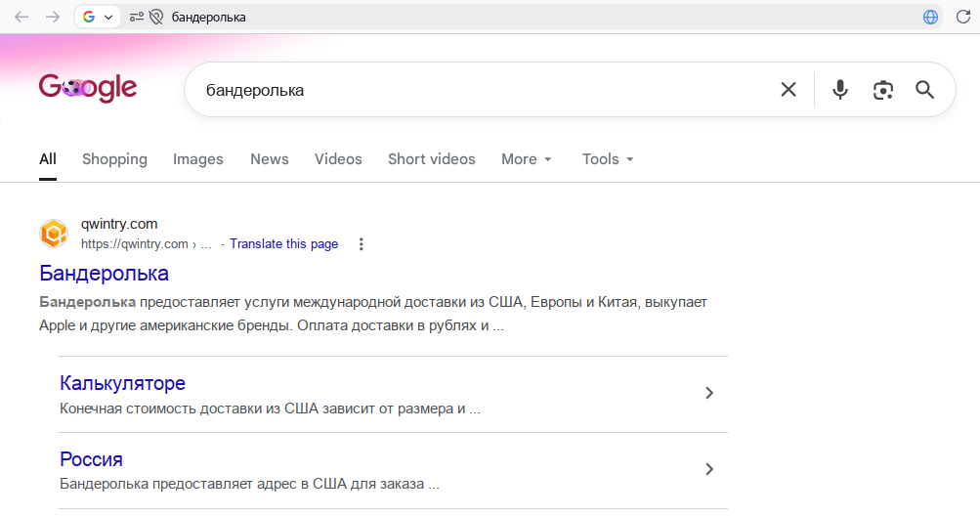The height and width of the screenshot is (516, 980).
Task: Open the Калькуляторе sitelink
Action: click(x=122, y=383)
